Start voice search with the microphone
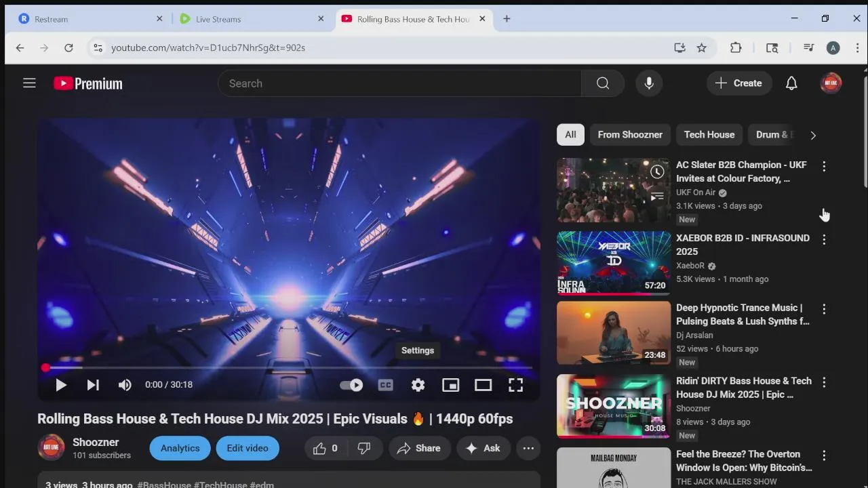 (649, 83)
